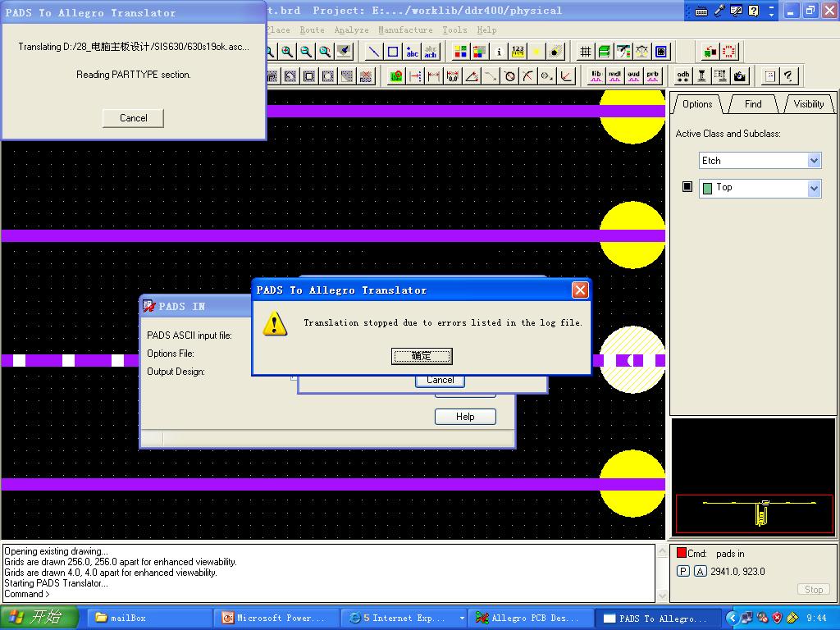840x630 pixels.
Task: Switch to the Options tab
Action: tap(697, 104)
